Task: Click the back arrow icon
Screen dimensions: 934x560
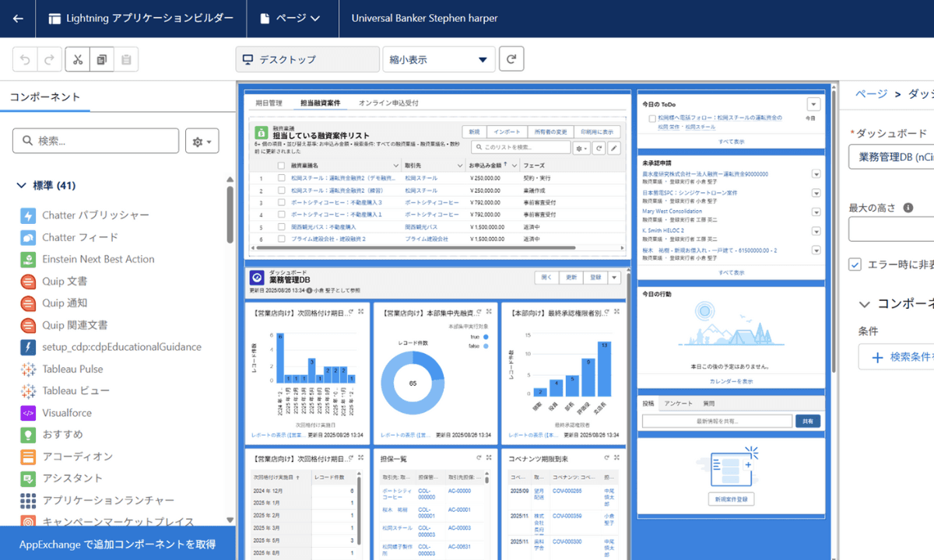Action: 18,18
